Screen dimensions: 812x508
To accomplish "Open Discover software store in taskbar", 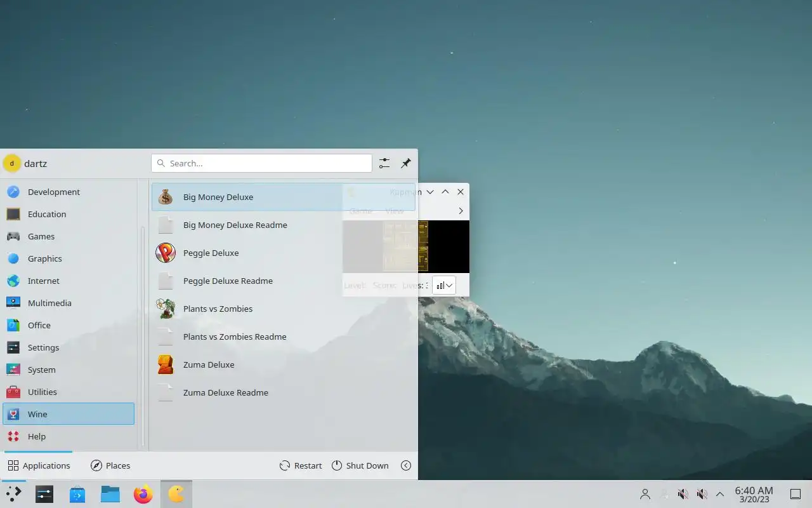I will pos(77,494).
